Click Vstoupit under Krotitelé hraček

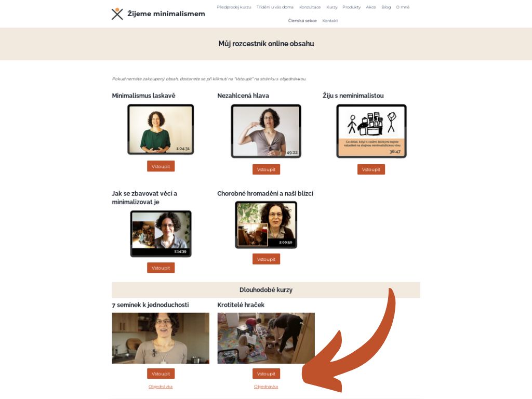click(x=267, y=374)
